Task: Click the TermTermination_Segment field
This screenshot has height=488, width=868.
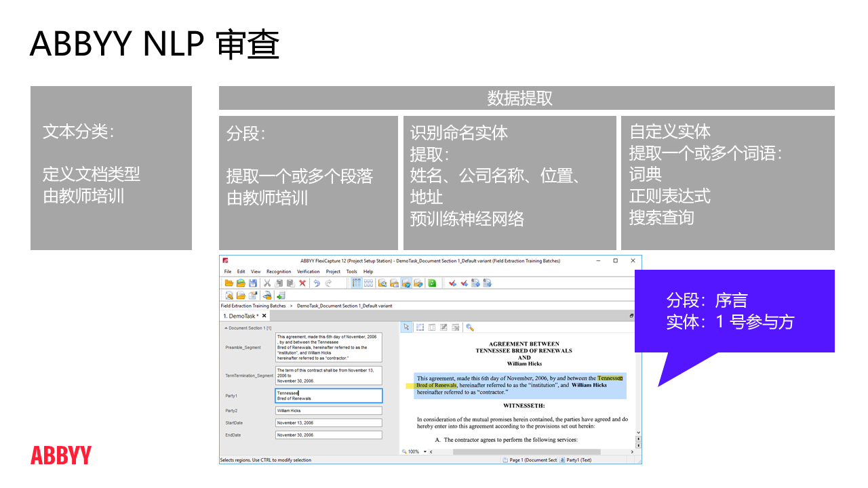Action: (329, 375)
